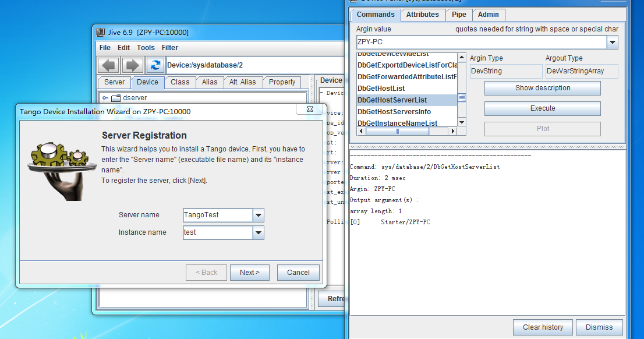Select DbGetForwardedAttributeListForDevice command
This screenshot has height=339, width=644.
(406, 77)
